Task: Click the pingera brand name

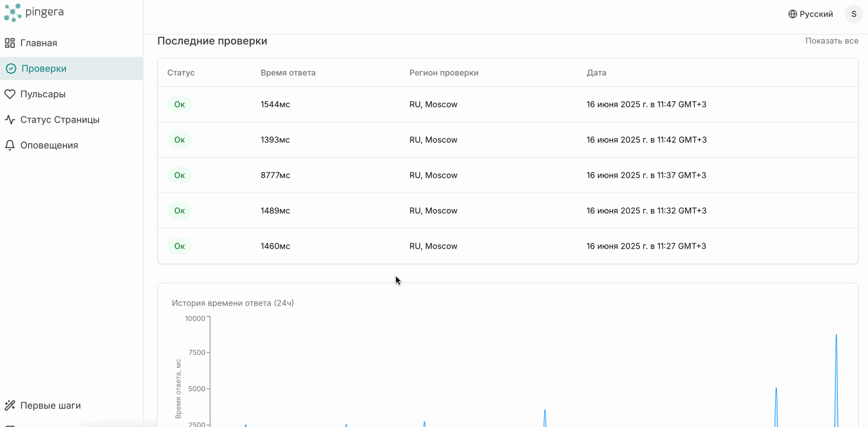Action: pos(45,12)
